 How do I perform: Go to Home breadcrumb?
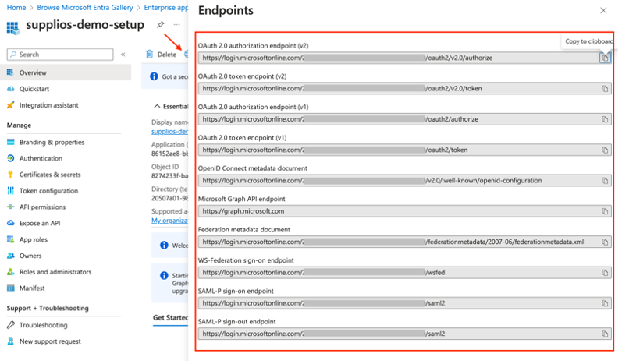pyautogui.click(x=16, y=8)
